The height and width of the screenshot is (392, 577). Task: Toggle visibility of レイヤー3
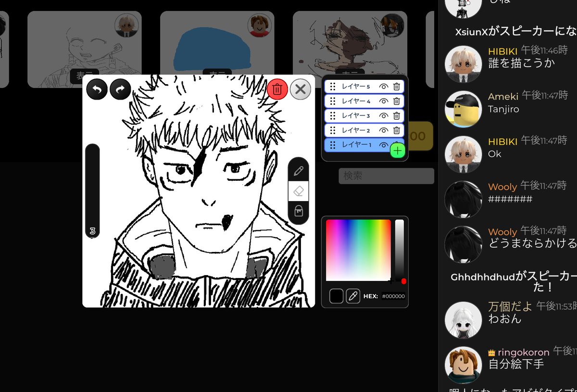tap(383, 115)
